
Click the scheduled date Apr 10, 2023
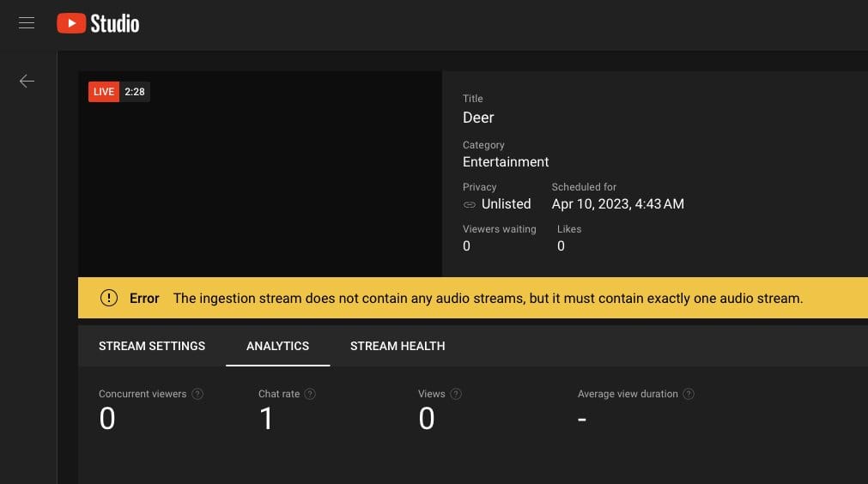[x=617, y=204]
